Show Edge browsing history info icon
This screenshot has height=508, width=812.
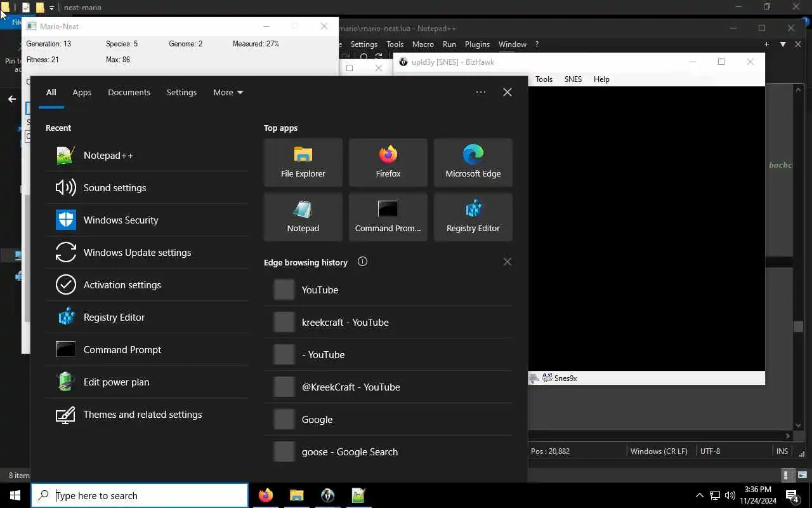pyautogui.click(x=362, y=262)
